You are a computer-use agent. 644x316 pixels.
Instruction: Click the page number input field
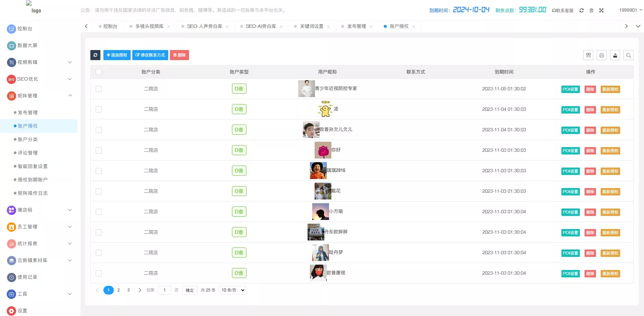click(x=165, y=290)
